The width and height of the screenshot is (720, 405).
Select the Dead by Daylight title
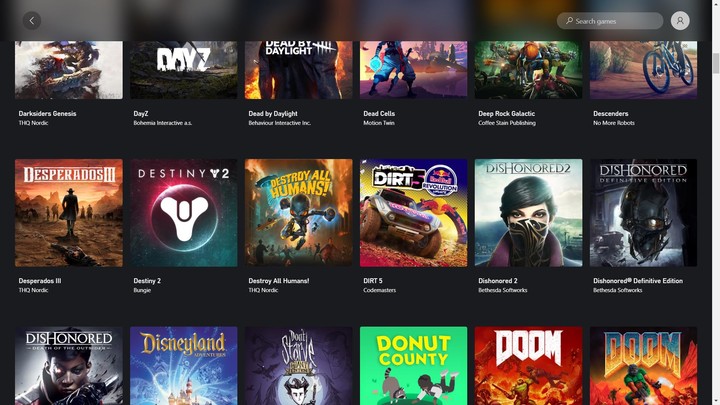(x=273, y=113)
